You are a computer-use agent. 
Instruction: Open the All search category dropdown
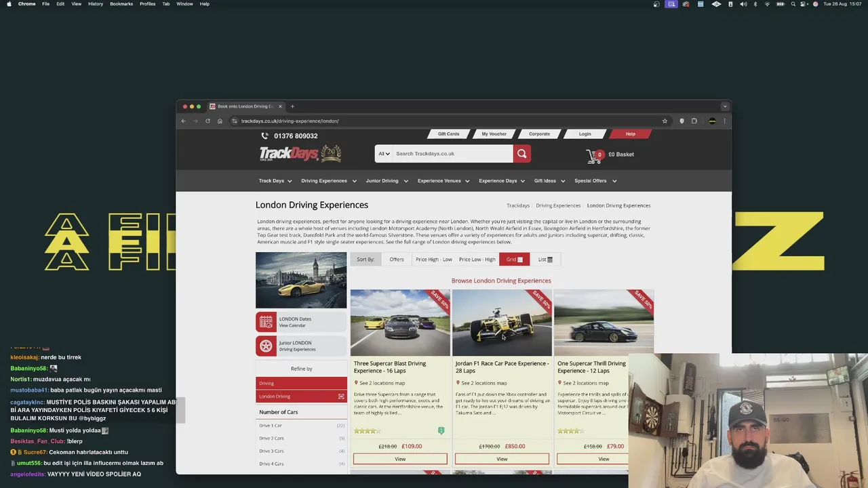coord(384,154)
